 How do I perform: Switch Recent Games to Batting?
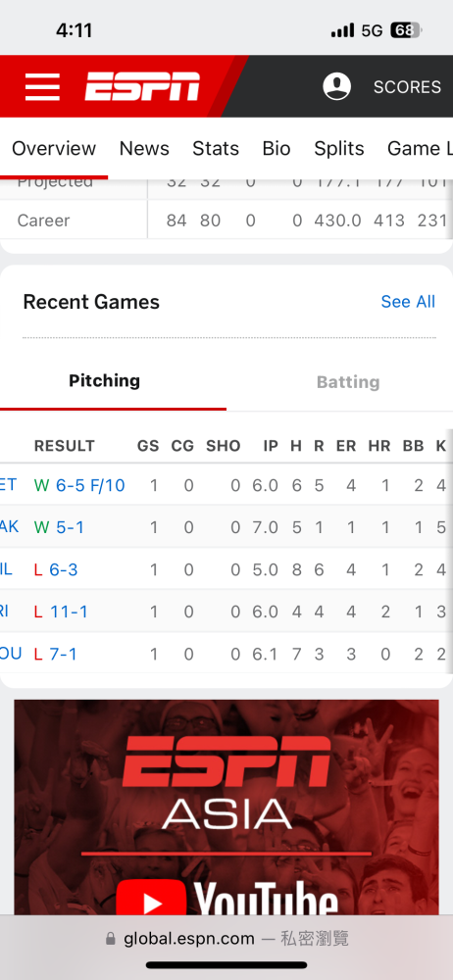(348, 382)
